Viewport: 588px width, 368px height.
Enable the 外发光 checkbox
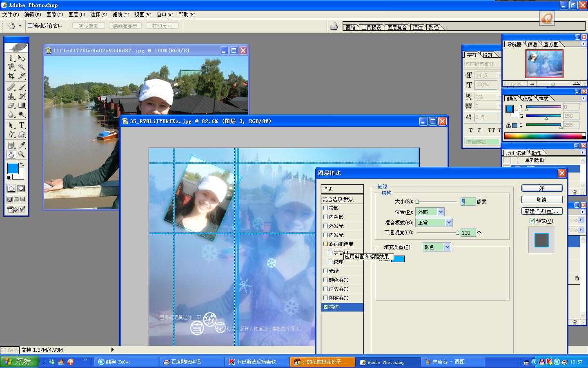coord(326,226)
